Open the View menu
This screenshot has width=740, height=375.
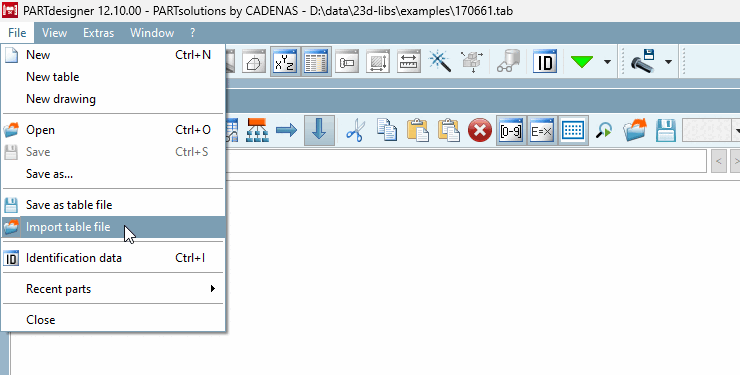[54, 33]
